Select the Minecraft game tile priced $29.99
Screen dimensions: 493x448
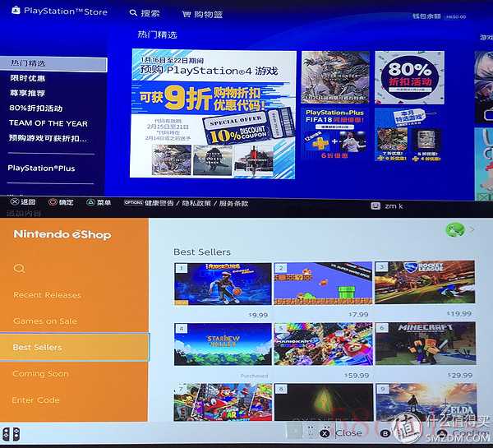point(424,344)
